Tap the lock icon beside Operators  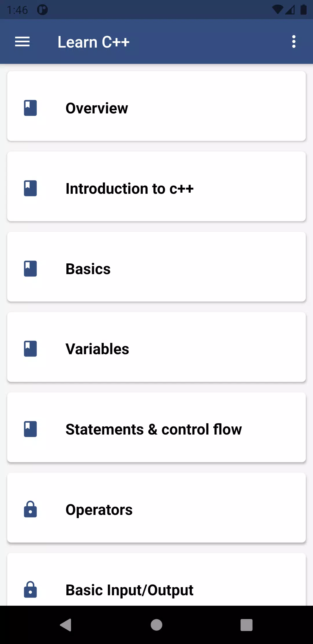point(30,509)
